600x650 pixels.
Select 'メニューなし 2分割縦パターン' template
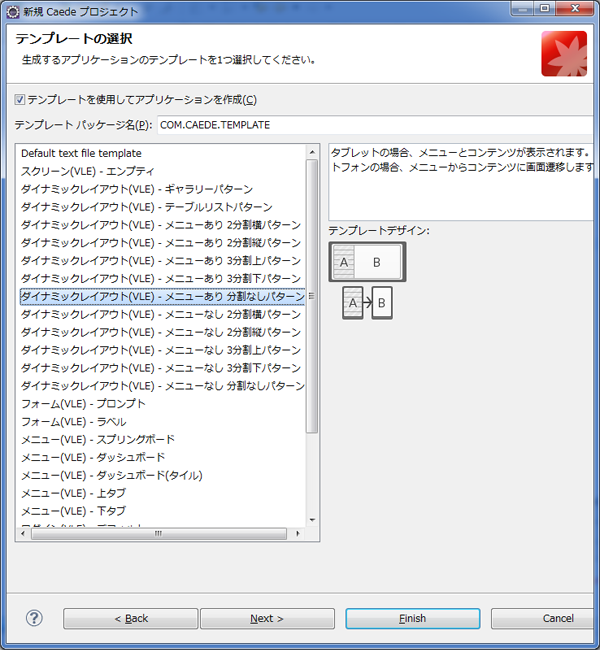point(163,332)
